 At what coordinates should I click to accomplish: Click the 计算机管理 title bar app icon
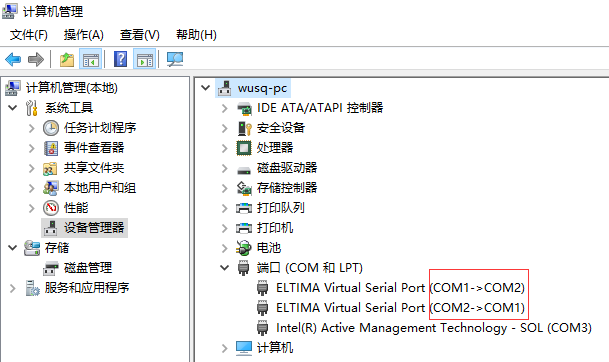tap(10, 11)
